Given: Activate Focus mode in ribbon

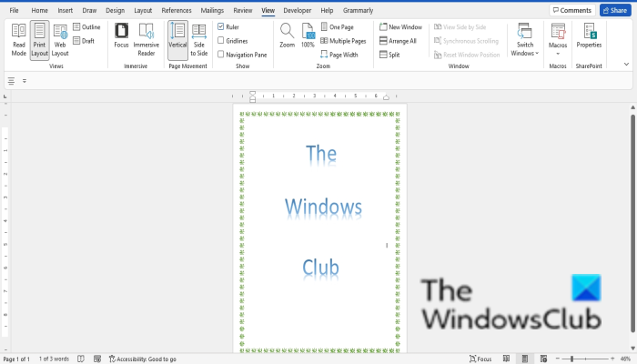Looking at the screenshot, I should pos(121,35).
